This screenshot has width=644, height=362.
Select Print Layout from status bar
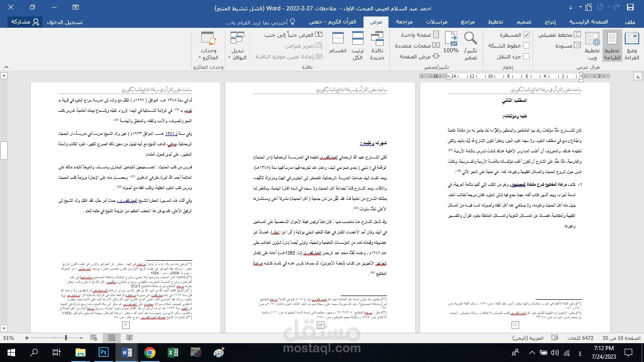coord(112,338)
